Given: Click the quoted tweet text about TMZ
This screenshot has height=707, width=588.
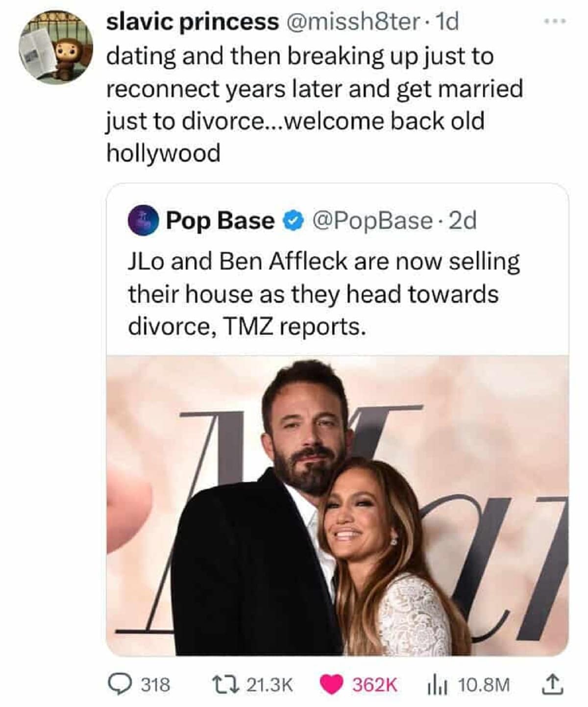Looking at the screenshot, I should tap(323, 294).
